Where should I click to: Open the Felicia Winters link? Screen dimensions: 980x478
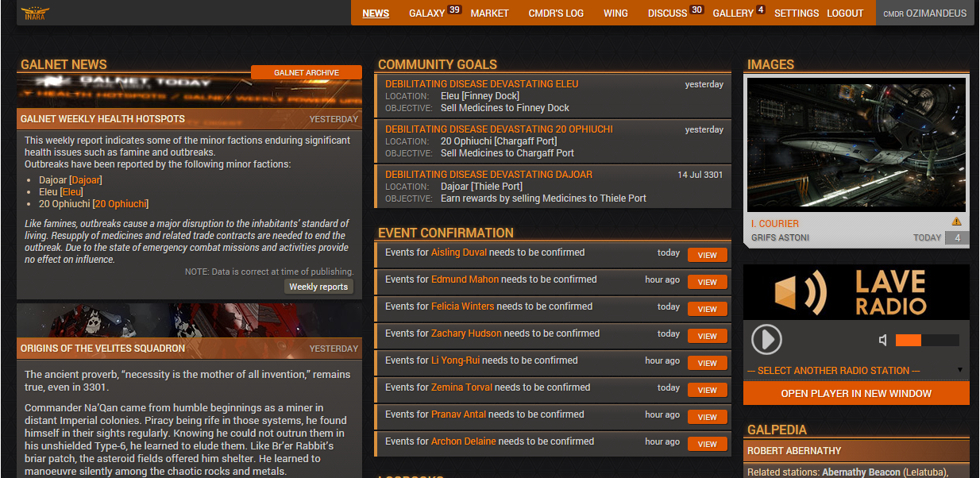(x=462, y=306)
